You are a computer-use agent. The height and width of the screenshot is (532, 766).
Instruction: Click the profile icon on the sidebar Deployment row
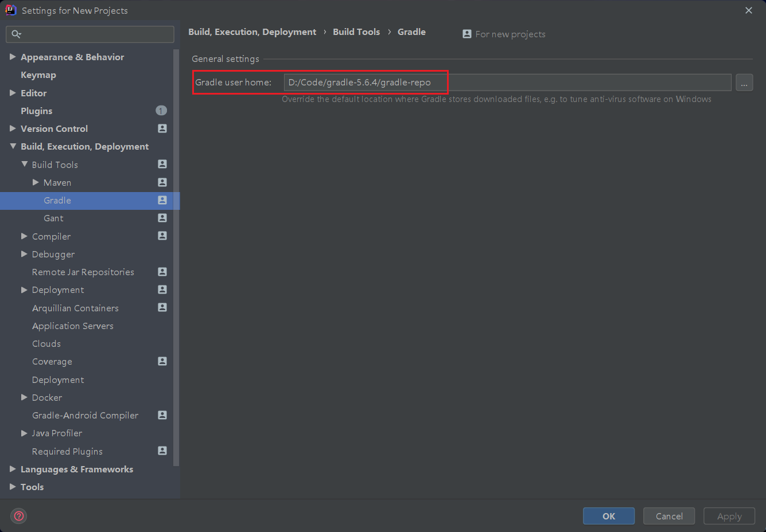[x=162, y=290]
